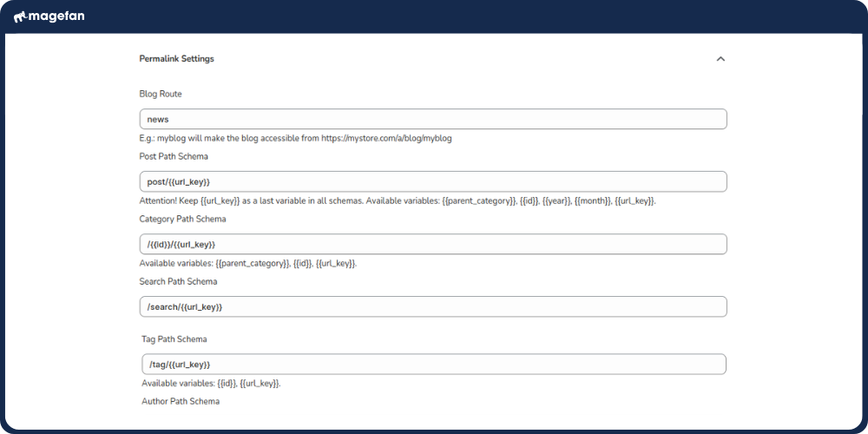Collapse the Permalink Settings section chevron
This screenshot has width=868, height=434.
pyautogui.click(x=720, y=59)
